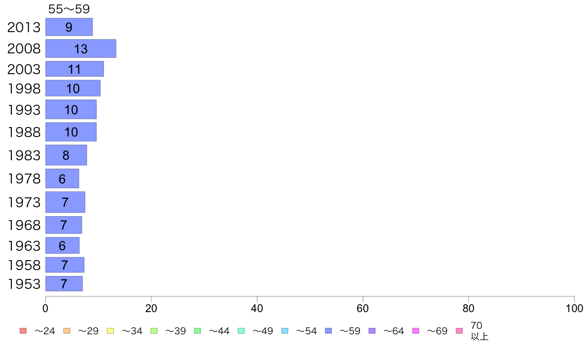Select the 2008 bar showing 13

[81, 48]
